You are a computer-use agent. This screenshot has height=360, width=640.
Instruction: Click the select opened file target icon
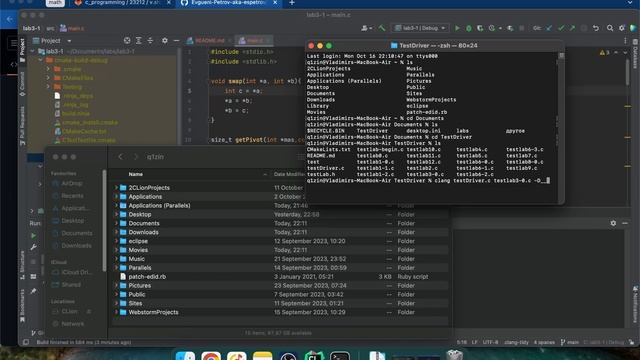click(127, 40)
